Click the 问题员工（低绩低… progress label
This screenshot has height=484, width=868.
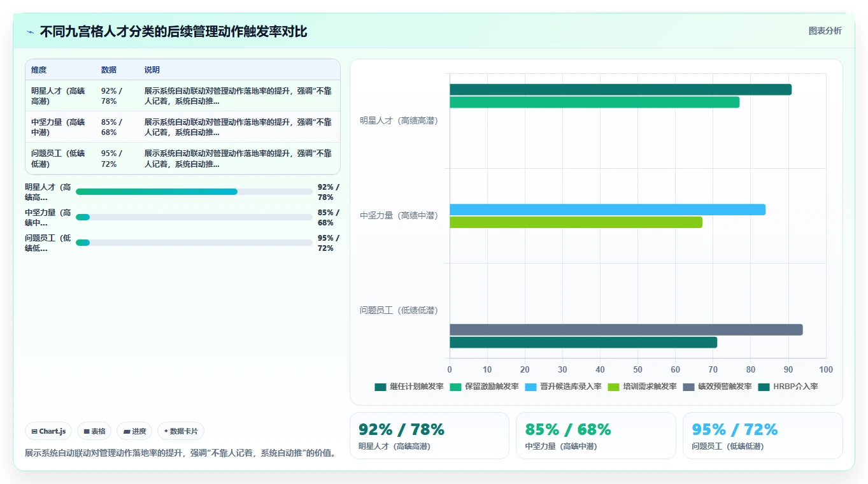click(48, 243)
